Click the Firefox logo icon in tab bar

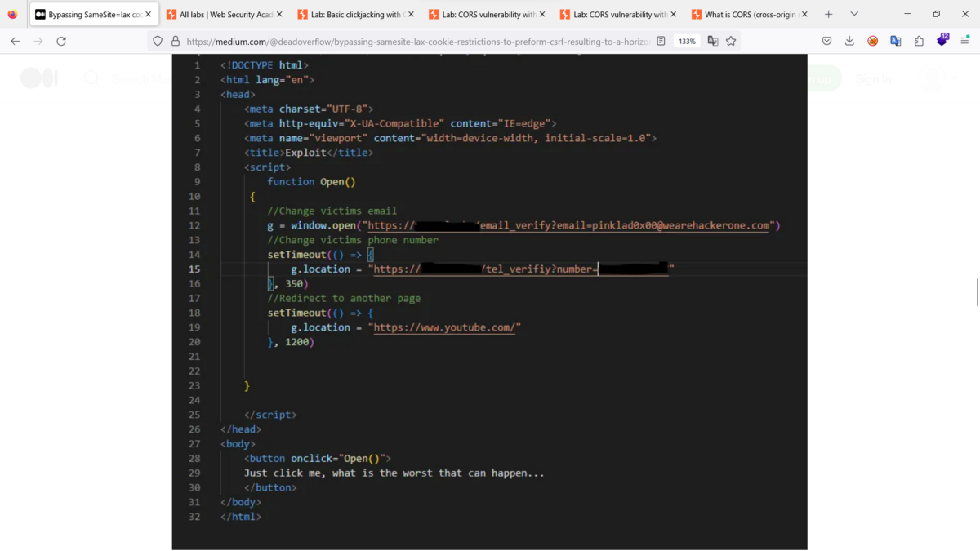(12, 14)
